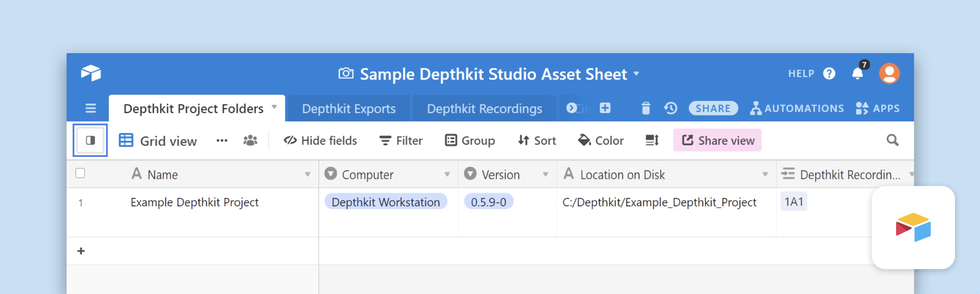Click the Share view button
The height and width of the screenshot is (294, 980).
pos(717,141)
